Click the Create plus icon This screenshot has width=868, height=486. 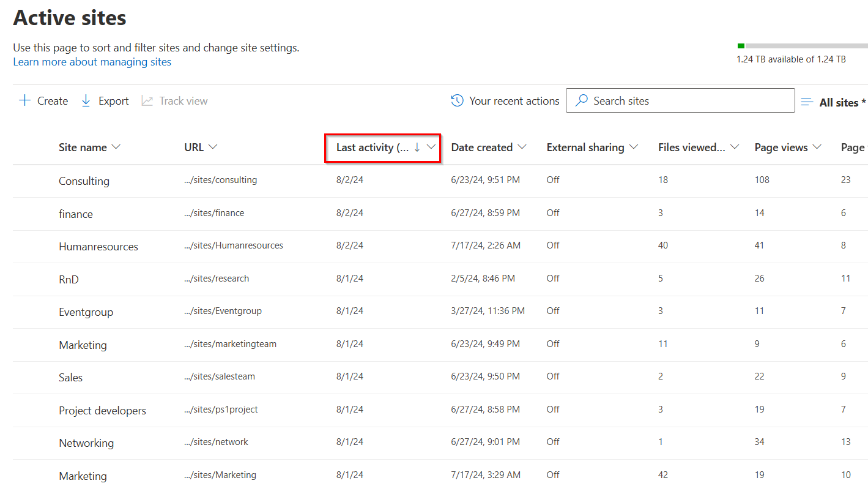(x=24, y=100)
